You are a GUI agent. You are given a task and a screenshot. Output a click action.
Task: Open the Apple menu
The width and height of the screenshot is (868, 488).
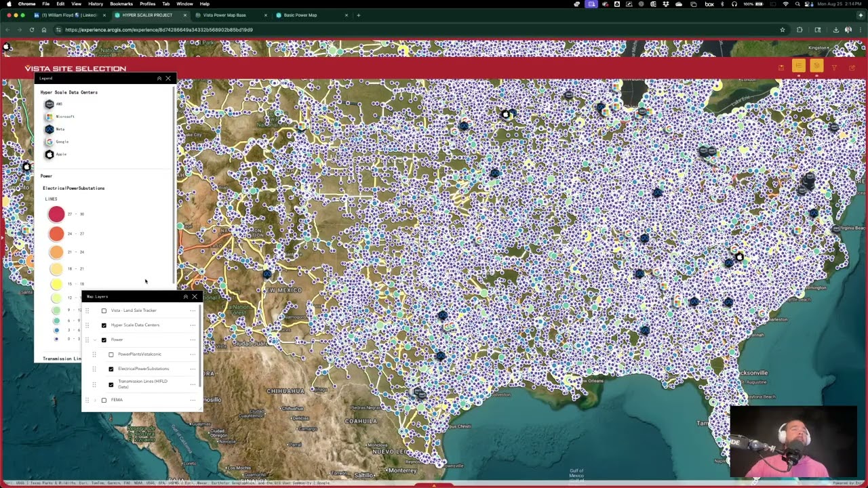(9, 4)
